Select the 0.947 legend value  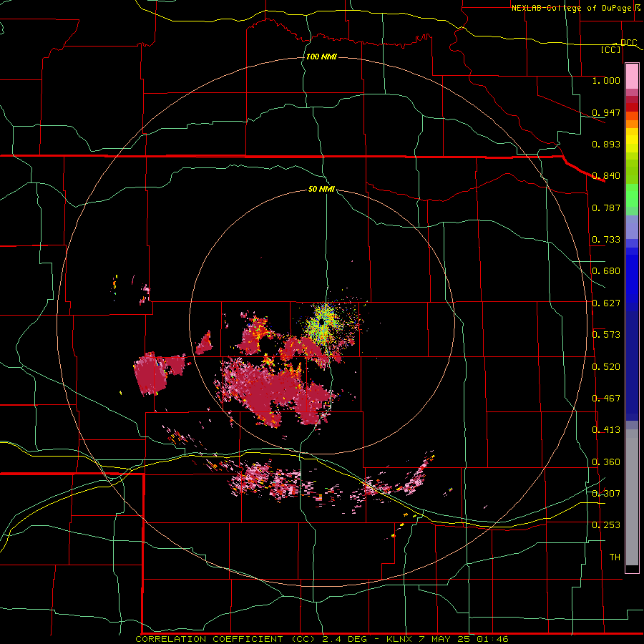click(x=606, y=112)
